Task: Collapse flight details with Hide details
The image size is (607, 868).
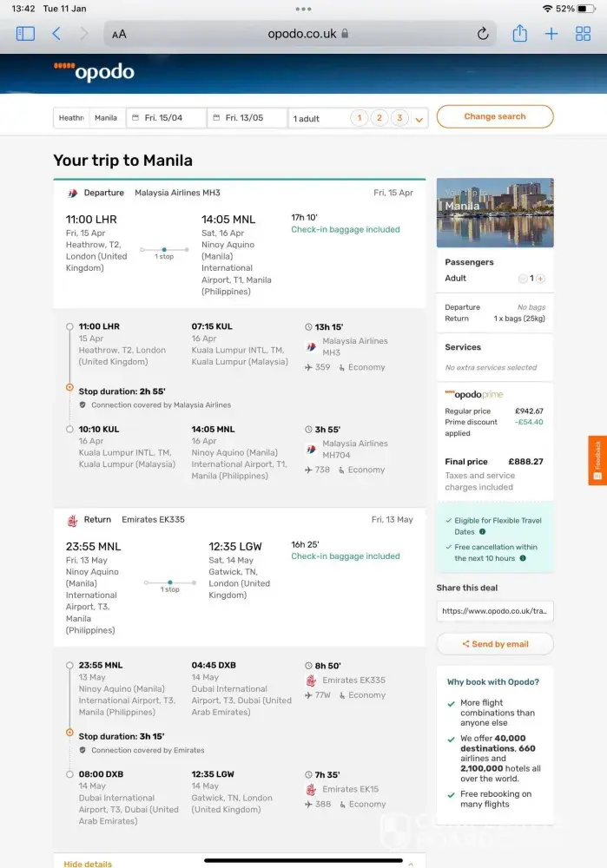Action: pos(88,864)
